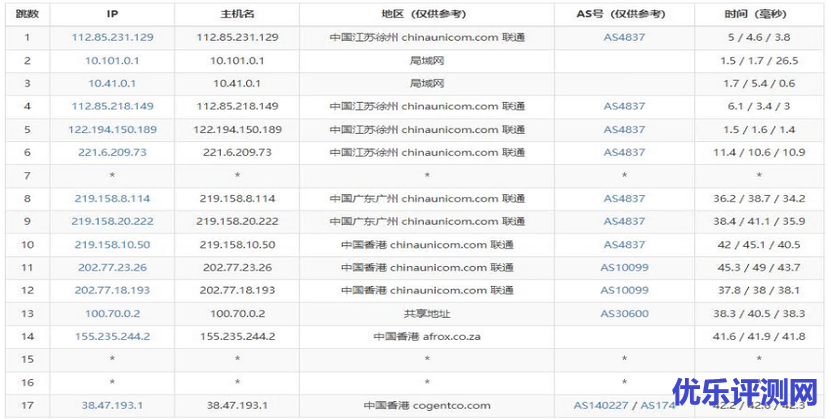
Task: Click the AS140227 link in hop 17
Action: coord(600,405)
